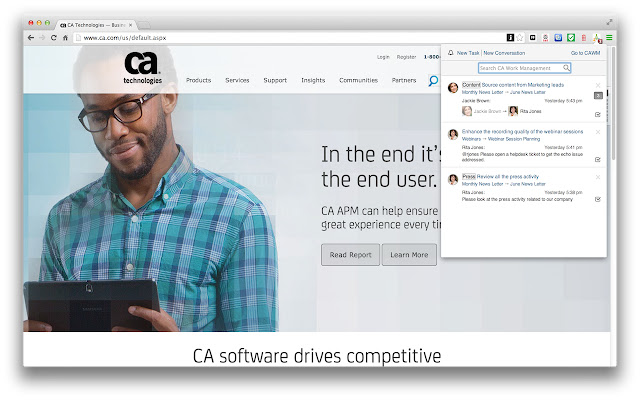Click the Read Report button
The width and height of the screenshot is (640, 400).
(x=350, y=255)
